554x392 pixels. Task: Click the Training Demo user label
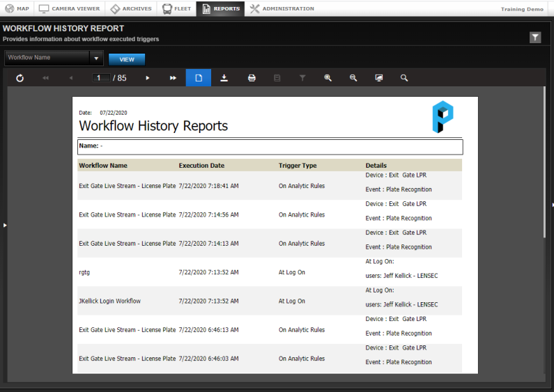[522, 9]
